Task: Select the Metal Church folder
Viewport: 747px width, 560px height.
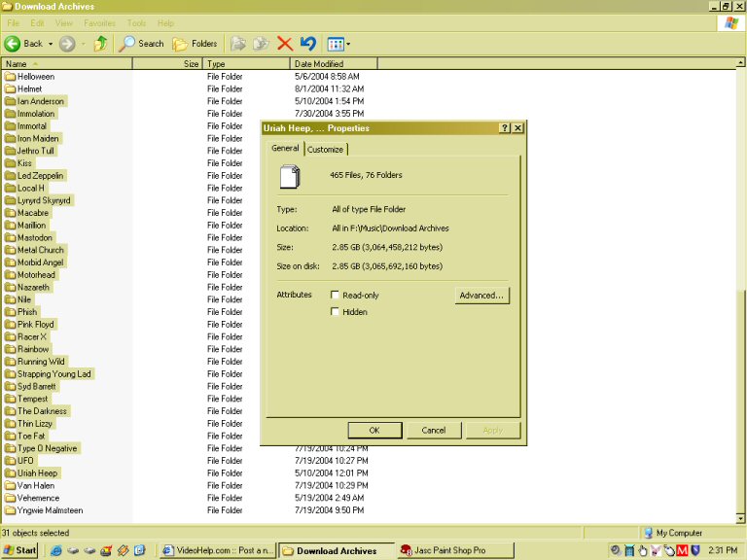Action: click(35, 250)
